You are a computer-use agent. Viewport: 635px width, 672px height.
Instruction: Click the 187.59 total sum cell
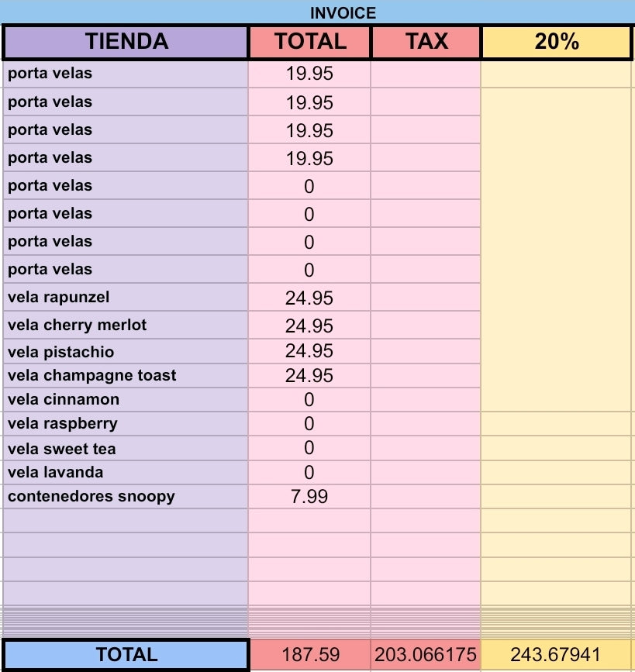pyautogui.click(x=310, y=654)
